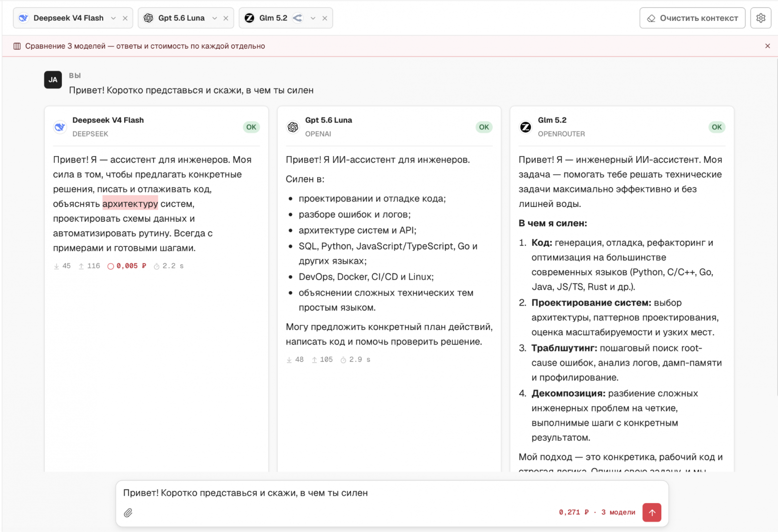Dismiss the comparison banner

(x=768, y=46)
